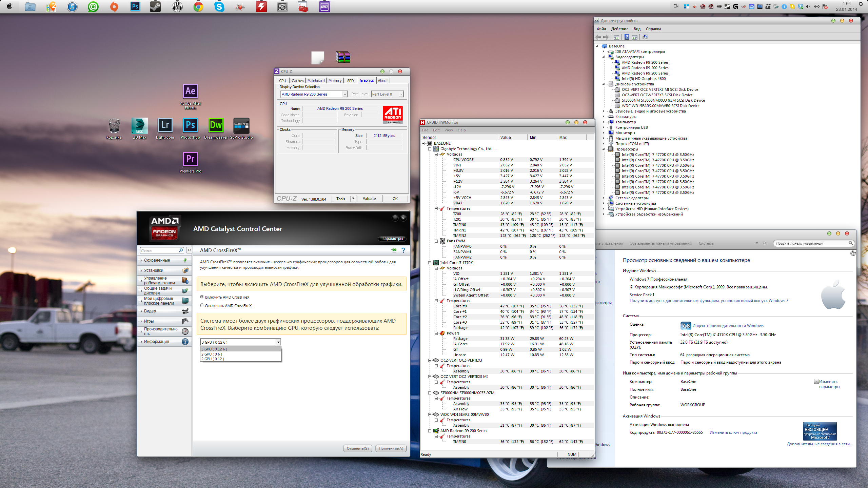Select the Disable AMD CrossFireX radio button
Viewport: 868px width, 488px height.
[x=202, y=305]
